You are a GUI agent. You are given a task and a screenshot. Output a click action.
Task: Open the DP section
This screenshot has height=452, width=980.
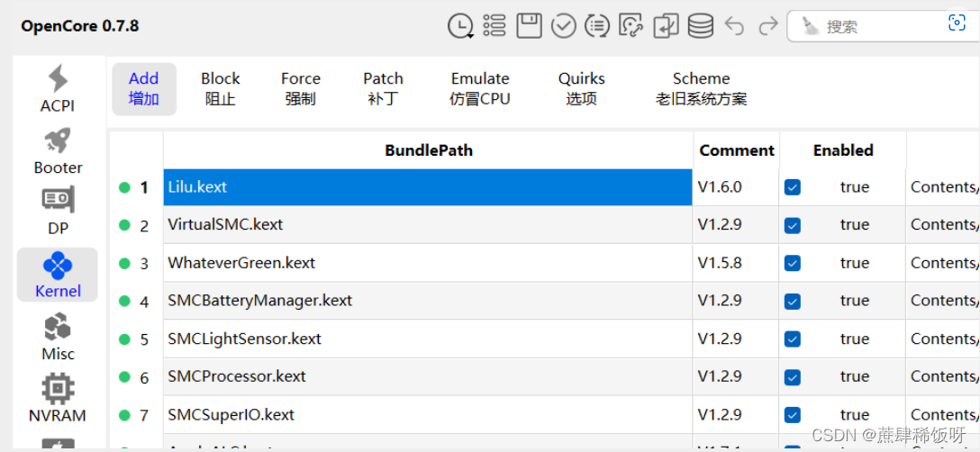click(58, 212)
